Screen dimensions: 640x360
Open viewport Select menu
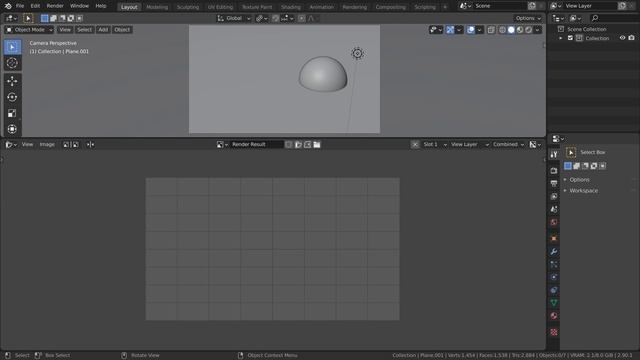pyautogui.click(x=84, y=30)
